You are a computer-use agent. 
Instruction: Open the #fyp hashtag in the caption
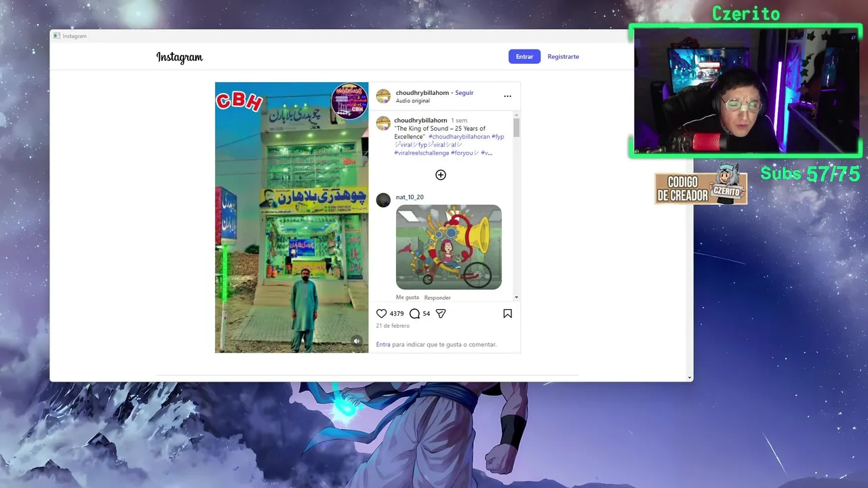click(498, 137)
